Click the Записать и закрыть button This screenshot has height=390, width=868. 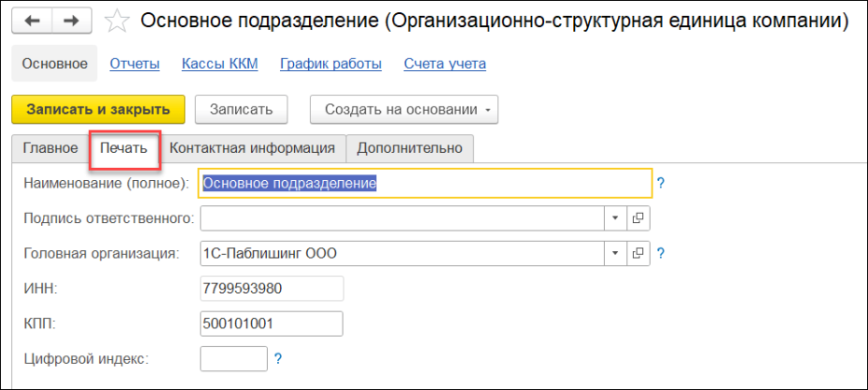click(x=99, y=109)
